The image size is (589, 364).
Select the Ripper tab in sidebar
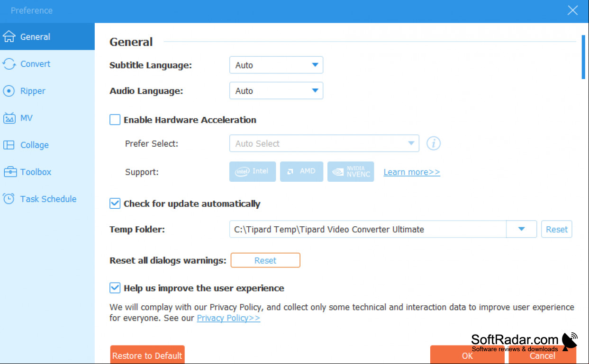(x=47, y=91)
